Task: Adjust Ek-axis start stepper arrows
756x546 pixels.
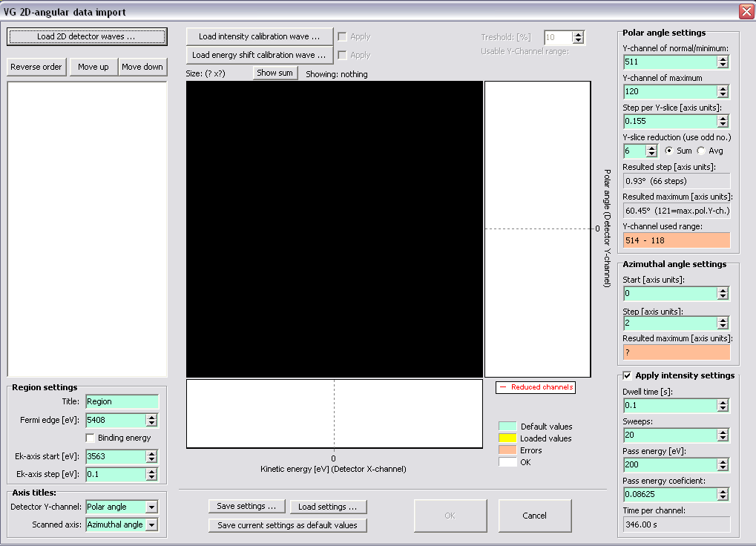Action: 151,456
